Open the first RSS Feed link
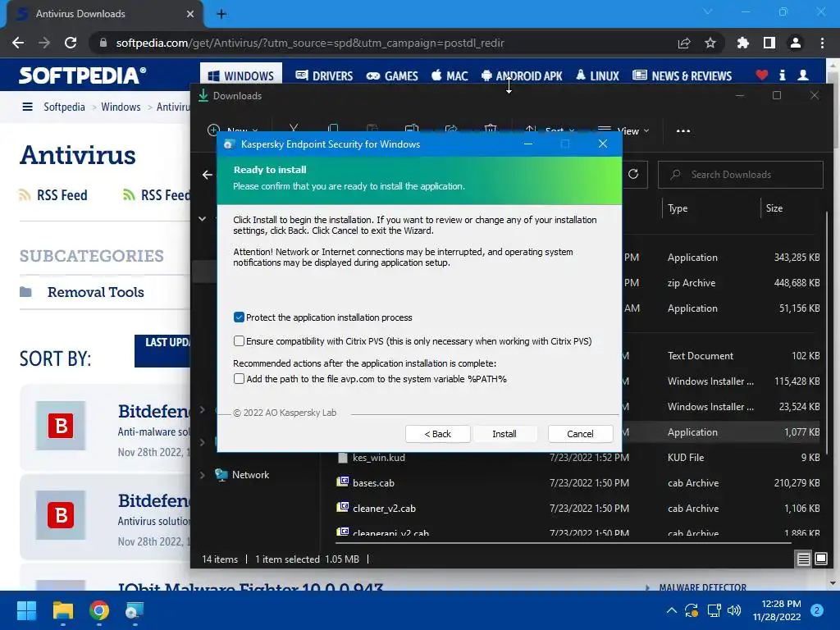The width and height of the screenshot is (840, 630). (x=53, y=195)
